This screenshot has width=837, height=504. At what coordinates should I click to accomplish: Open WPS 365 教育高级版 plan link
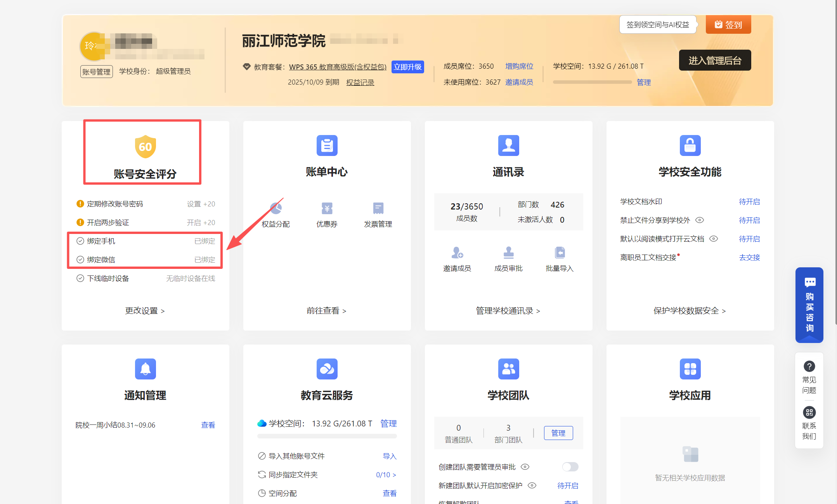338,67
